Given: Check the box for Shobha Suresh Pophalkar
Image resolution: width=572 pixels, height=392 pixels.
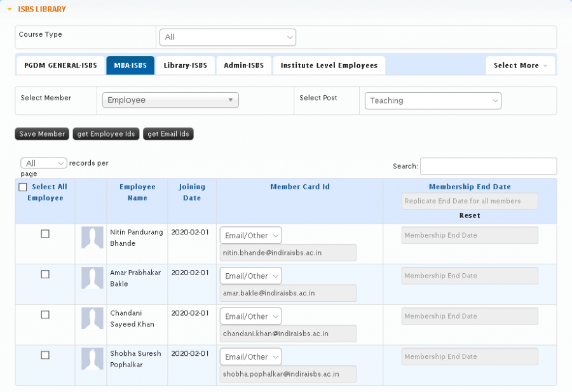Looking at the screenshot, I should 45,355.
